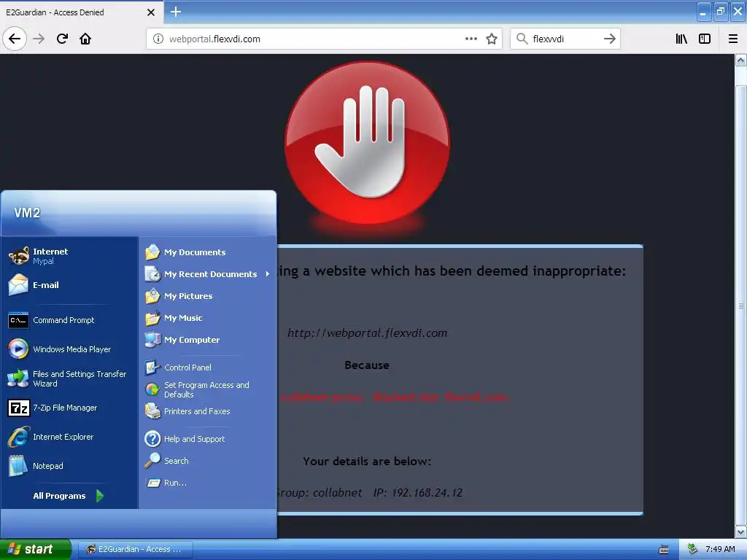Launch Internet Mypal from Start menu

pos(69,256)
